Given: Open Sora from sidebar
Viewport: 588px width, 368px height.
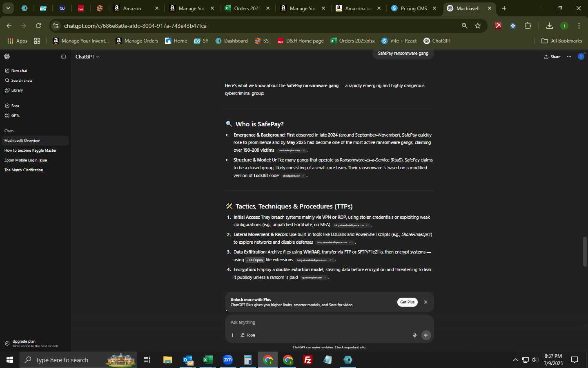Looking at the screenshot, I should point(12,106).
